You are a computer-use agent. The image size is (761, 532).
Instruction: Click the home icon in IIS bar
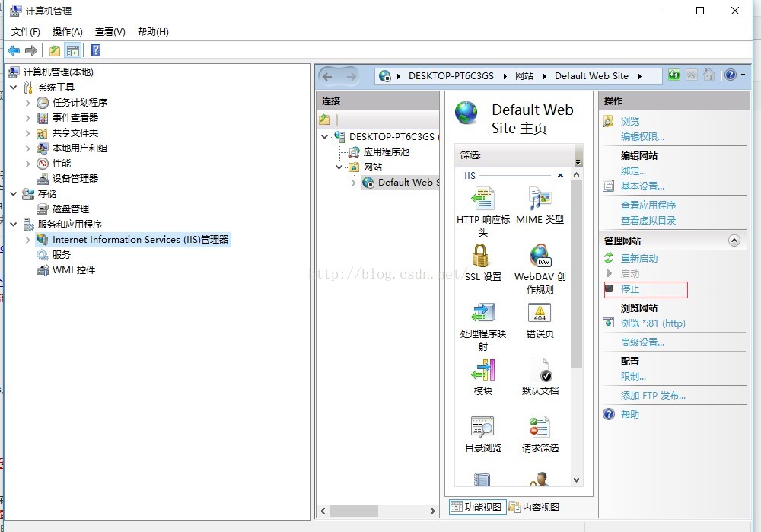click(709, 75)
